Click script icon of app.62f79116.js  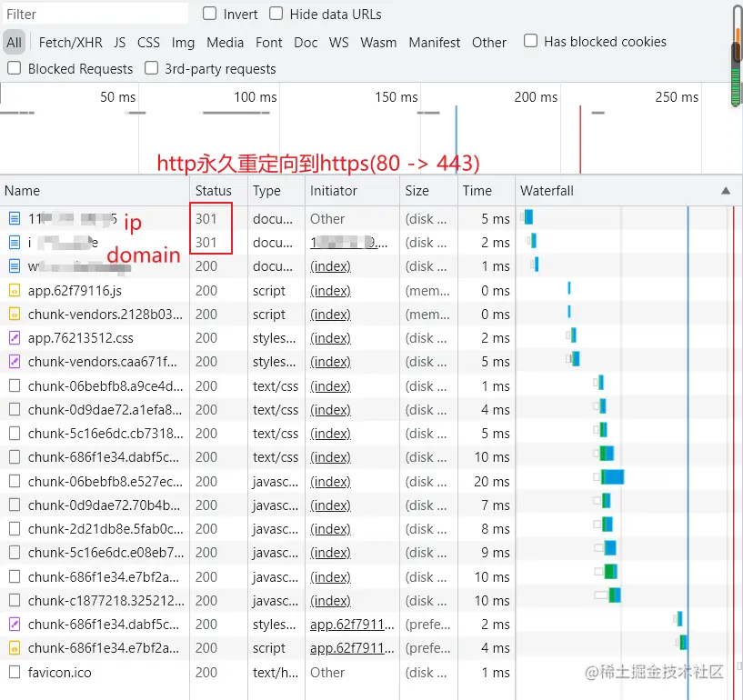pyautogui.click(x=15, y=290)
